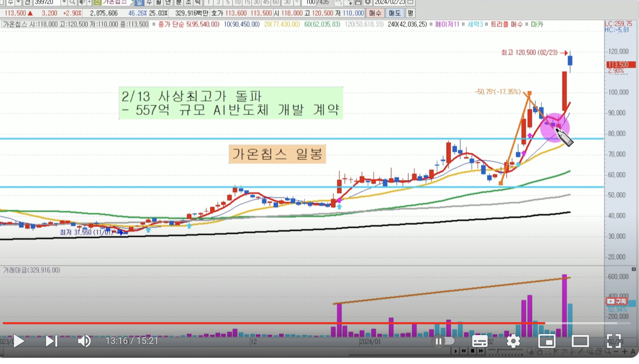Viewport: 639px width, 364px height.
Task: Select the 분 minute chart tab
Action: 179,2
